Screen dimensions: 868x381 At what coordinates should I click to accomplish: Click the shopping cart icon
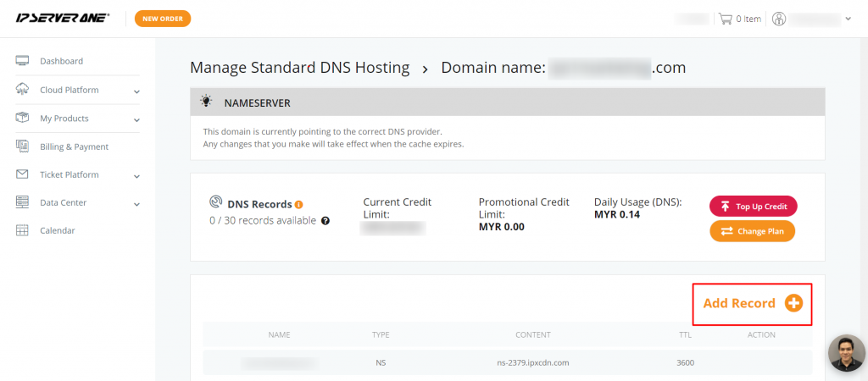[x=726, y=19]
